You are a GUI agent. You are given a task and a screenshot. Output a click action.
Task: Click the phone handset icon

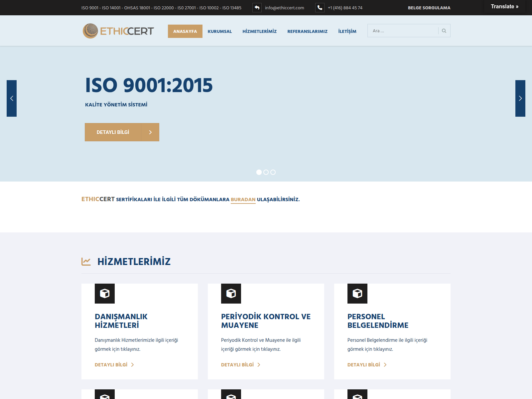tap(320, 8)
